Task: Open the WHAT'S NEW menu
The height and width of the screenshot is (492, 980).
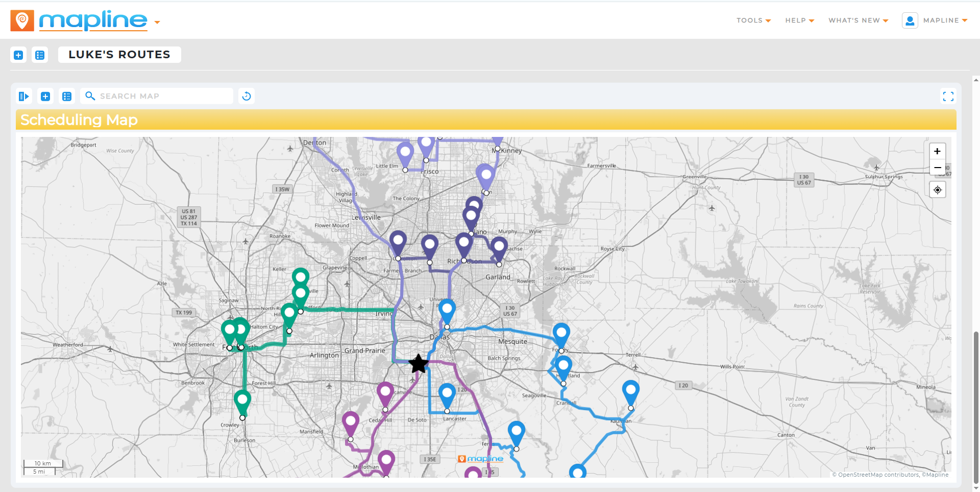Action: (x=857, y=20)
